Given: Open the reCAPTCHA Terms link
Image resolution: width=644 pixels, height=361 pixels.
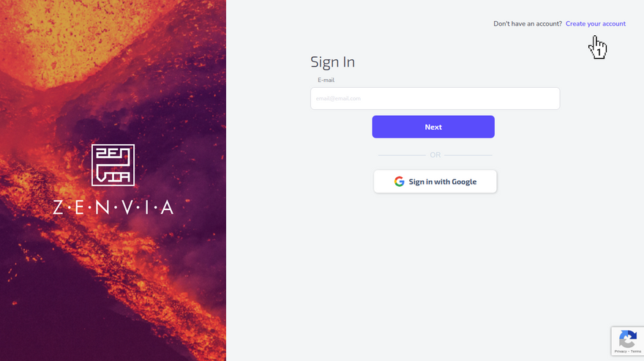Looking at the screenshot, I should coord(636,351).
